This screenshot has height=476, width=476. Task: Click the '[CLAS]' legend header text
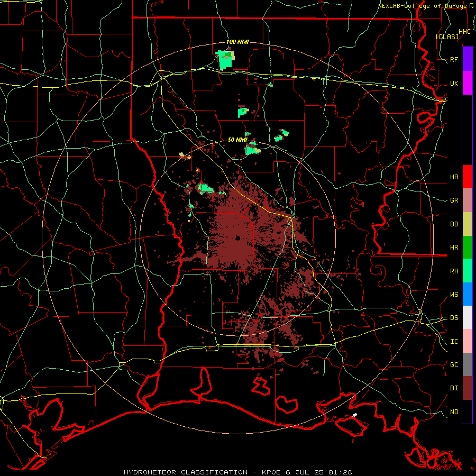point(447,36)
